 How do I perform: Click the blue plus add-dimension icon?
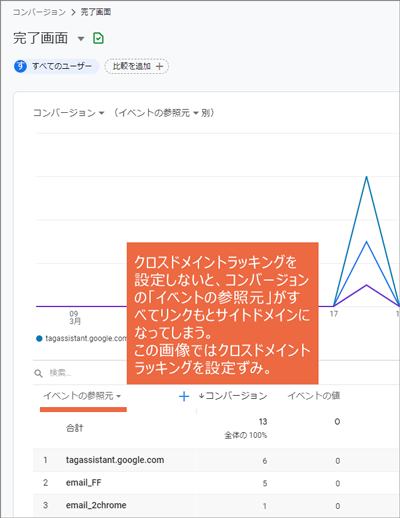tap(184, 396)
